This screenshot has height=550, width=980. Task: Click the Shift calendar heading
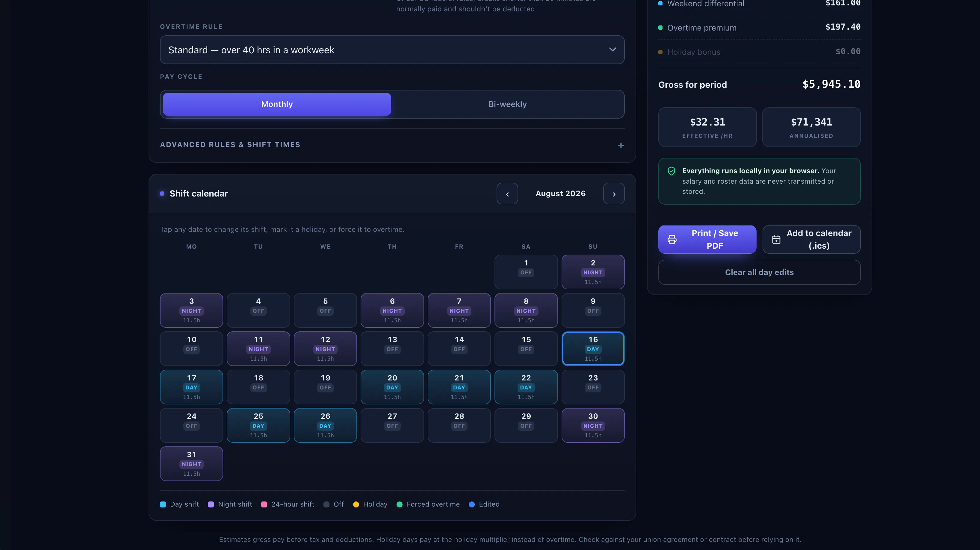click(199, 194)
